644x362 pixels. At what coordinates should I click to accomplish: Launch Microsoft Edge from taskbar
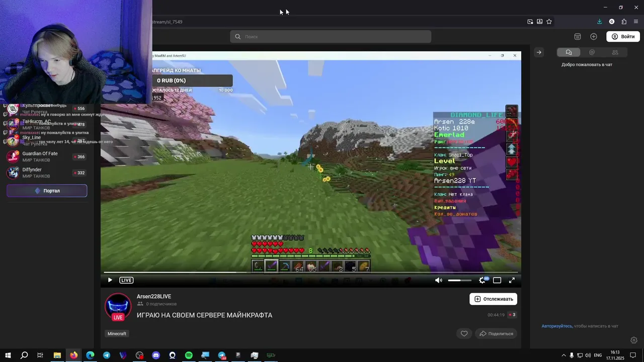tap(90, 355)
